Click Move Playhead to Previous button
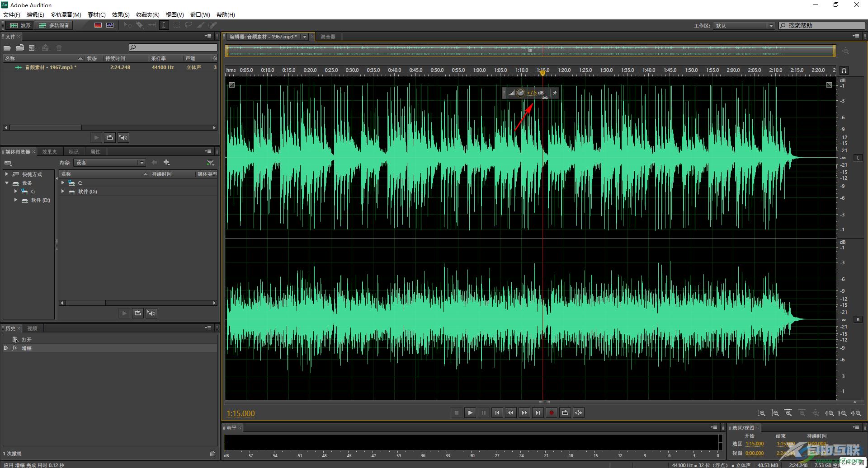Image resolution: width=868 pixels, height=468 pixels. point(497,412)
